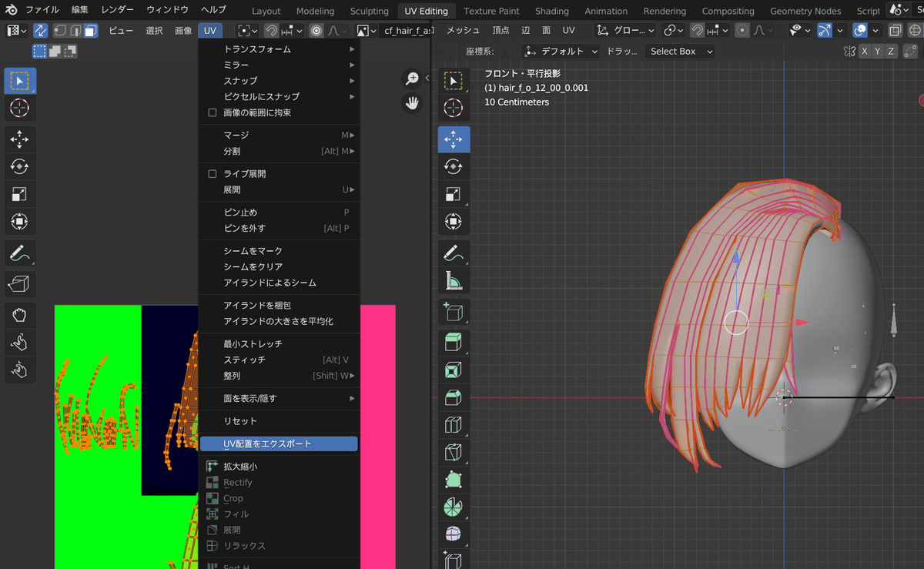Open 選択 menu in UV editor
The image size is (924, 569).
pos(154,31)
